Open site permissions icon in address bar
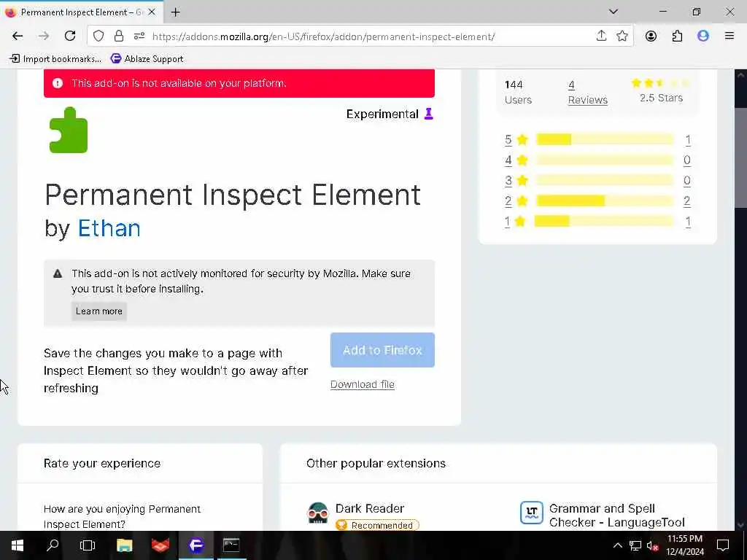747x560 pixels. (x=139, y=36)
